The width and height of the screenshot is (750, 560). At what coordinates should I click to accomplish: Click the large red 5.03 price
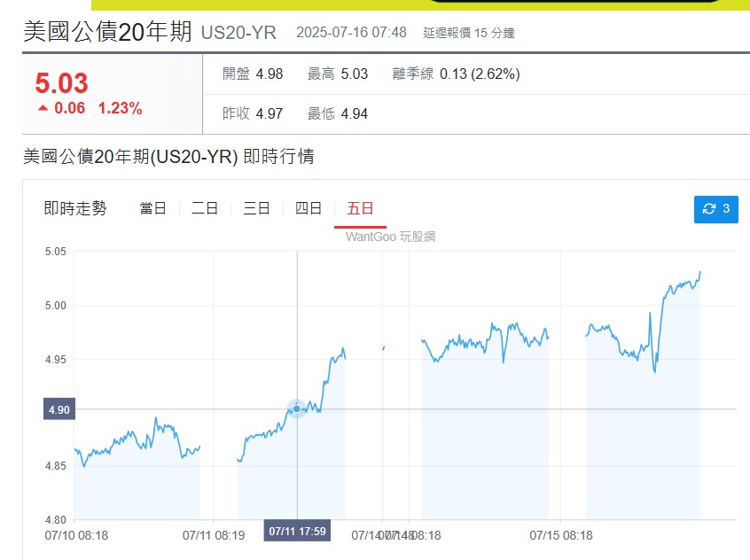click(61, 83)
